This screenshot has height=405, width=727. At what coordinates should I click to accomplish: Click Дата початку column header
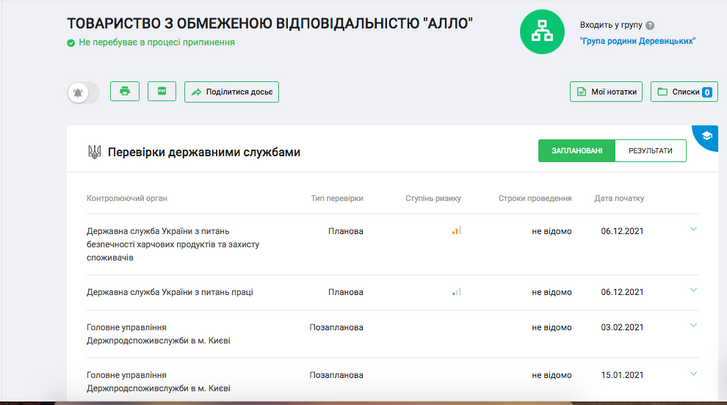point(619,198)
